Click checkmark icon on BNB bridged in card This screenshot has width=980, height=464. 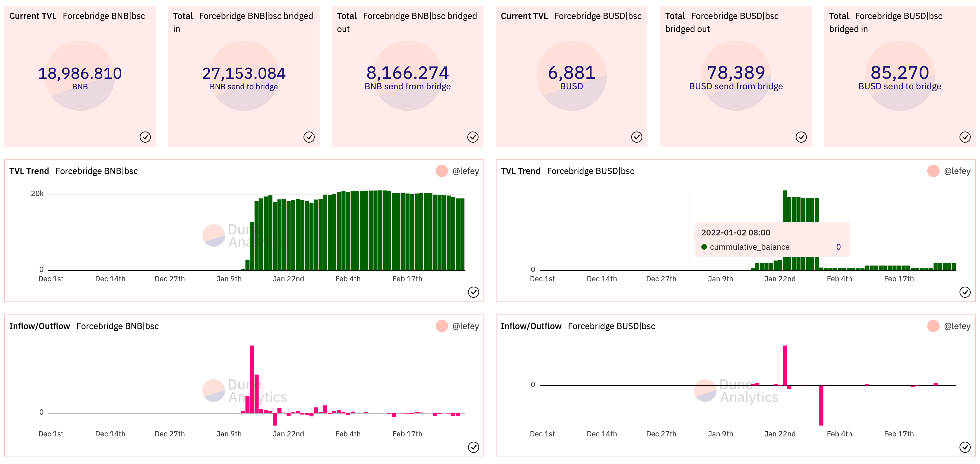309,137
